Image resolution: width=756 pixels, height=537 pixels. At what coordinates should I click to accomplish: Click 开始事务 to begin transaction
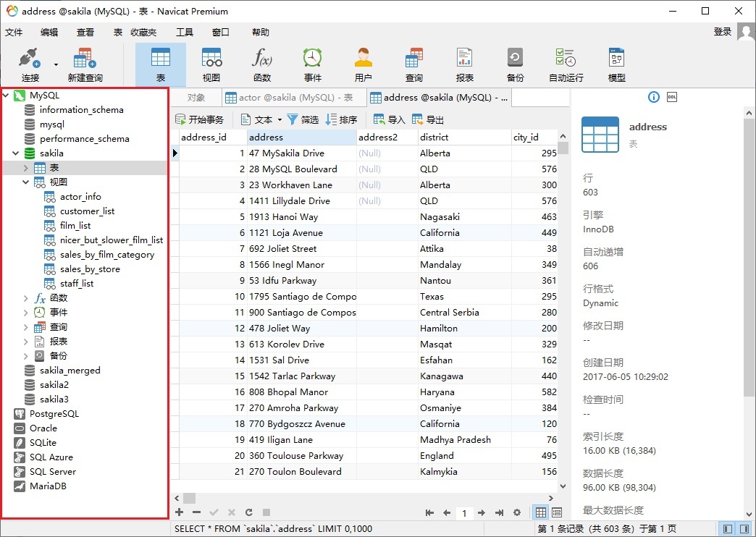(x=200, y=119)
